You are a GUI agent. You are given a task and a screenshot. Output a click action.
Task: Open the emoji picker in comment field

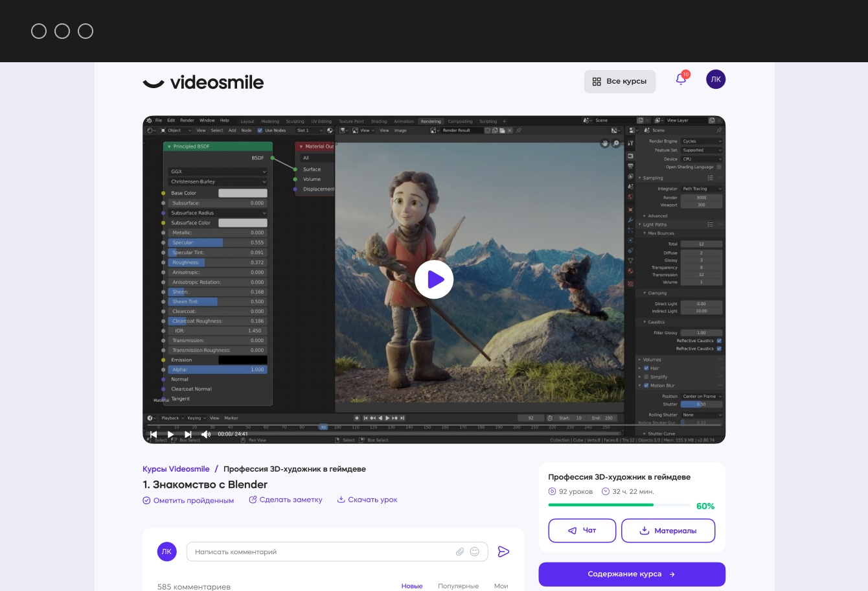tap(475, 551)
